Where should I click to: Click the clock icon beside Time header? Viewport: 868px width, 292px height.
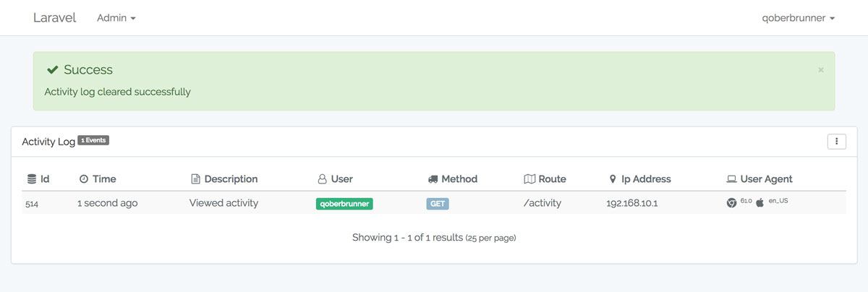[84, 179]
